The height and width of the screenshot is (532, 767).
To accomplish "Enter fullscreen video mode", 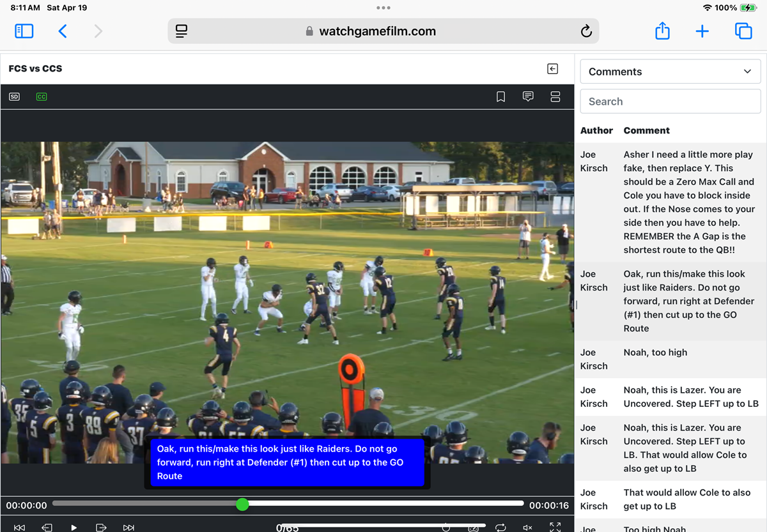I will (x=555, y=528).
